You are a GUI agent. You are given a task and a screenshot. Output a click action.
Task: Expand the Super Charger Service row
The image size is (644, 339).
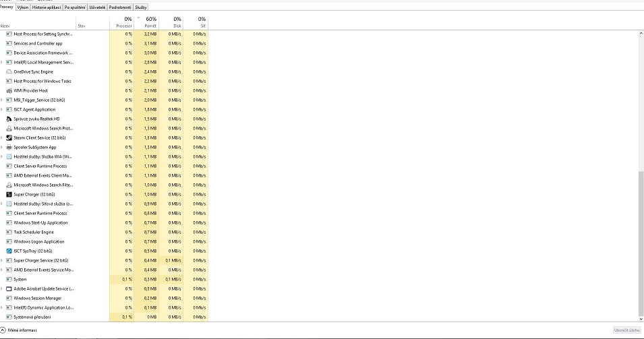(x=1, y=261)
